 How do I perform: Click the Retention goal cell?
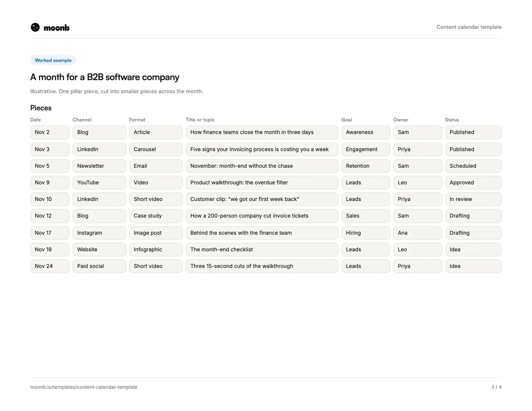(366, 166)
